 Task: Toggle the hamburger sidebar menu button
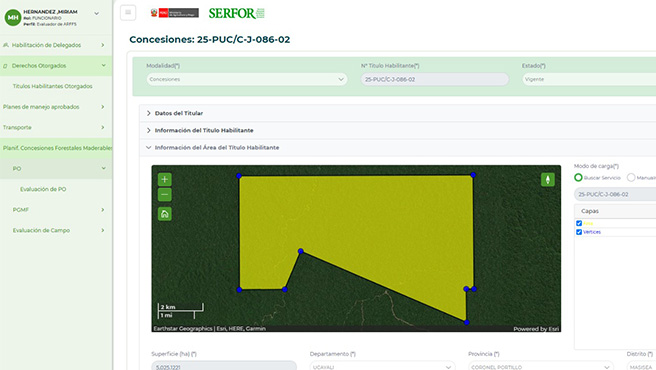pos(128,13)
